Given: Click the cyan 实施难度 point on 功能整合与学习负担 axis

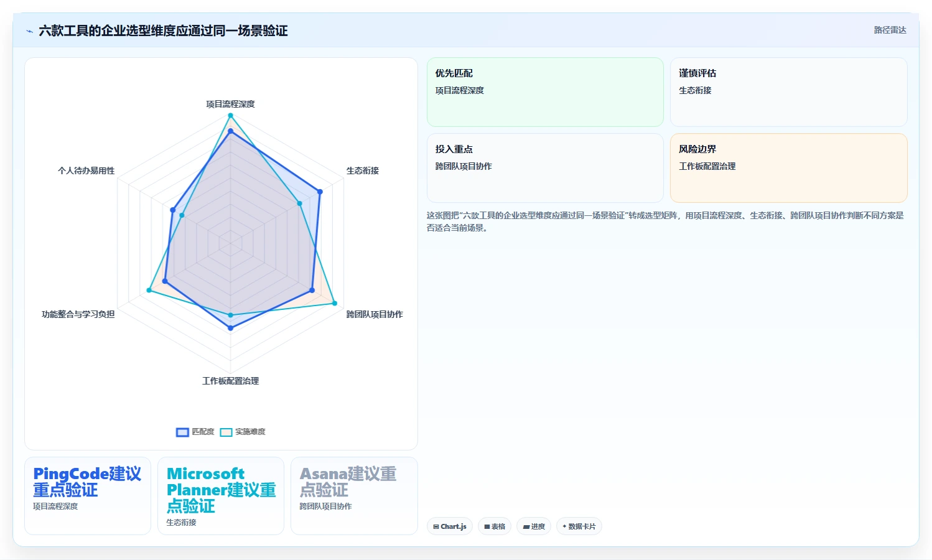Looking at the screenshot, I should tap(149, 291).
